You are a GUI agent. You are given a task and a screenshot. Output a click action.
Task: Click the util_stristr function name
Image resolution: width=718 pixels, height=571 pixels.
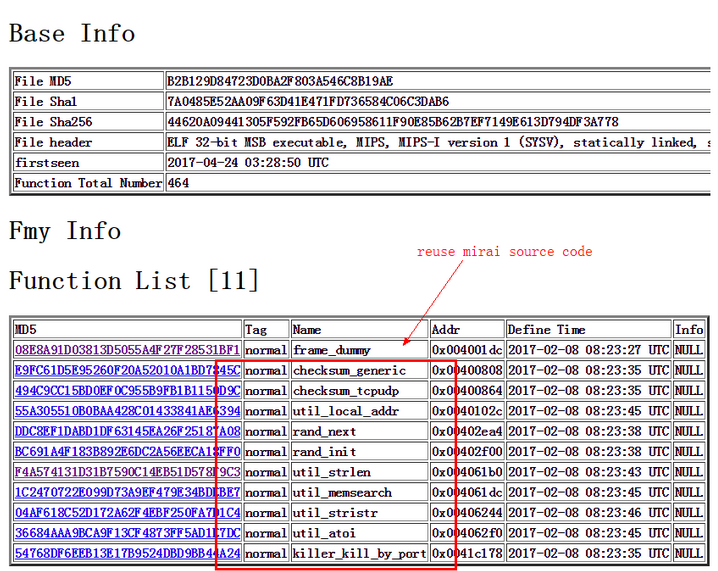point(336,513)
